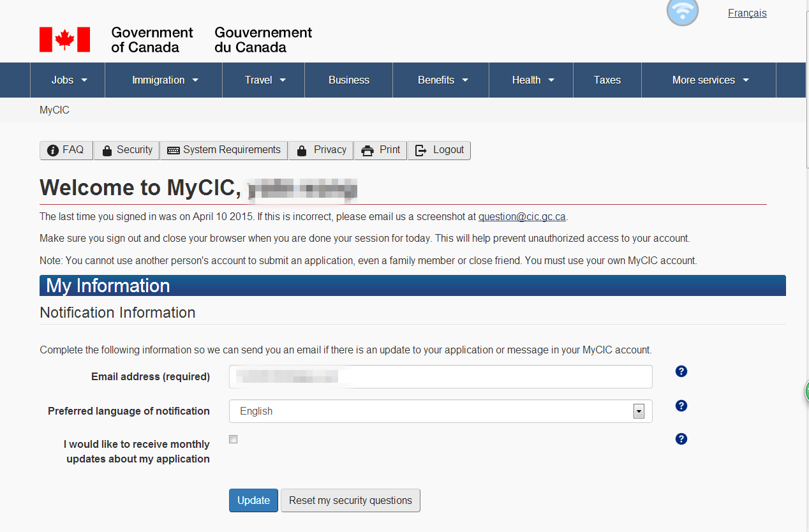This screenshot has height=532, width=809.
Task: Click the Email address (required) label
Action: pos(151,376)
